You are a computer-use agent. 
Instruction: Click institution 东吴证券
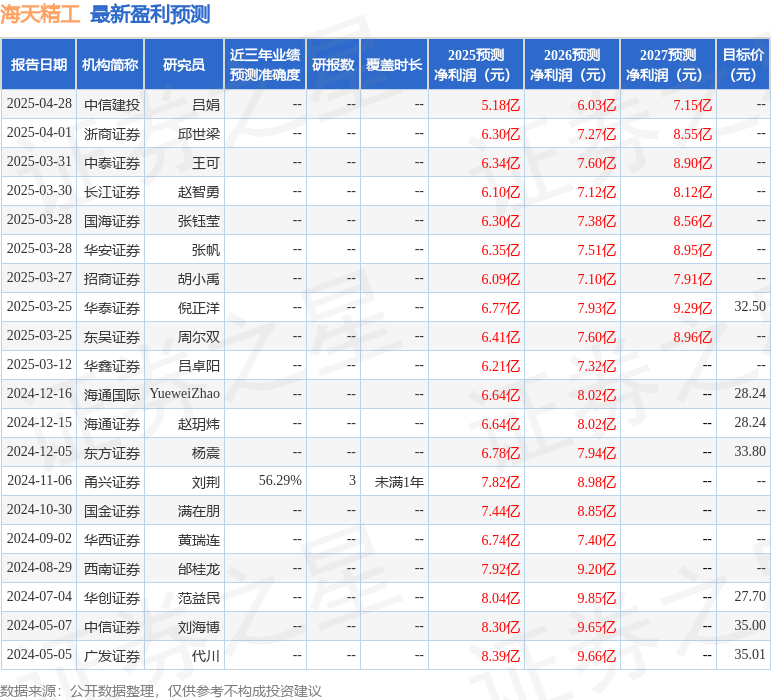112,337
